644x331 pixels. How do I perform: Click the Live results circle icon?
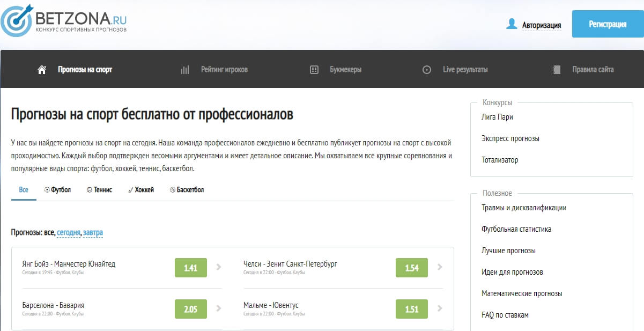coord(427,70)
